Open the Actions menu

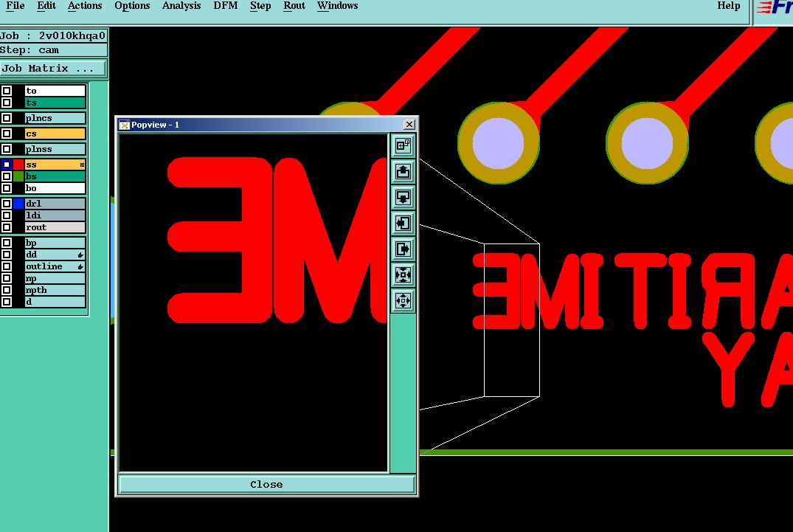pyautogui.click(x=84, y=6)
